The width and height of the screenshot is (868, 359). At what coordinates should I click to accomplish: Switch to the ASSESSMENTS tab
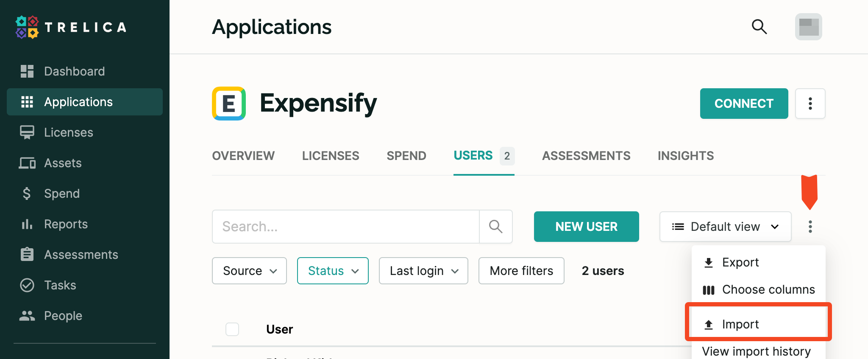(586, 156)
